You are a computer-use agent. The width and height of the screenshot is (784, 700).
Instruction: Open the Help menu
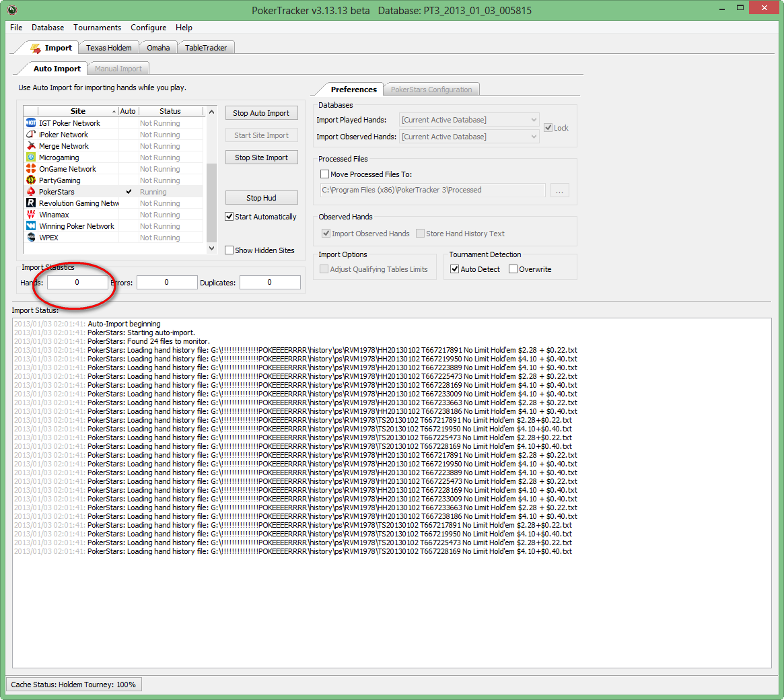(184, 28)
